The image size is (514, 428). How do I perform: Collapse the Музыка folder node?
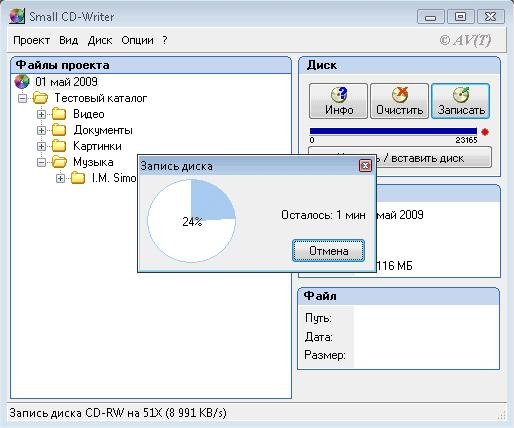[x=41, y=162]
